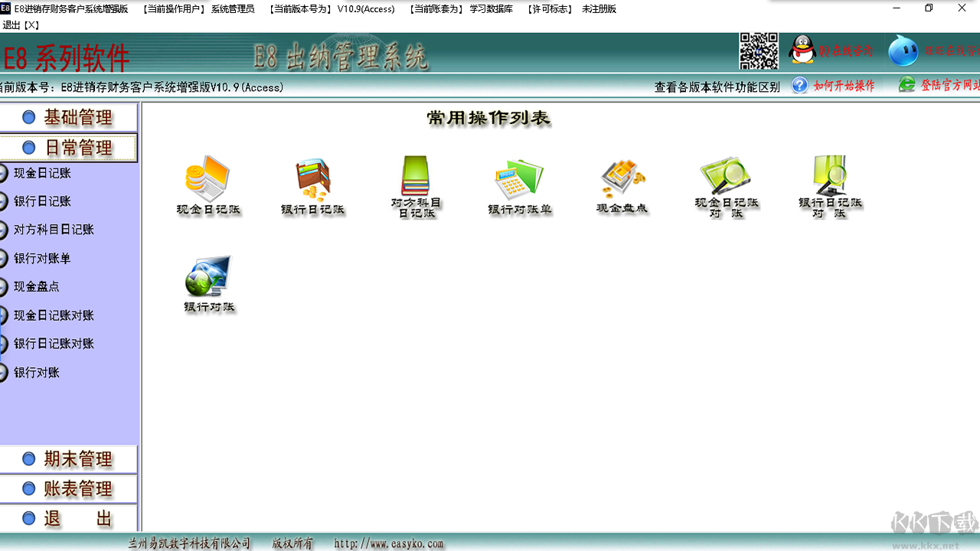Click the E8 app icon in title bar
The height and width of the screenshot is (551, 980).
5,8
